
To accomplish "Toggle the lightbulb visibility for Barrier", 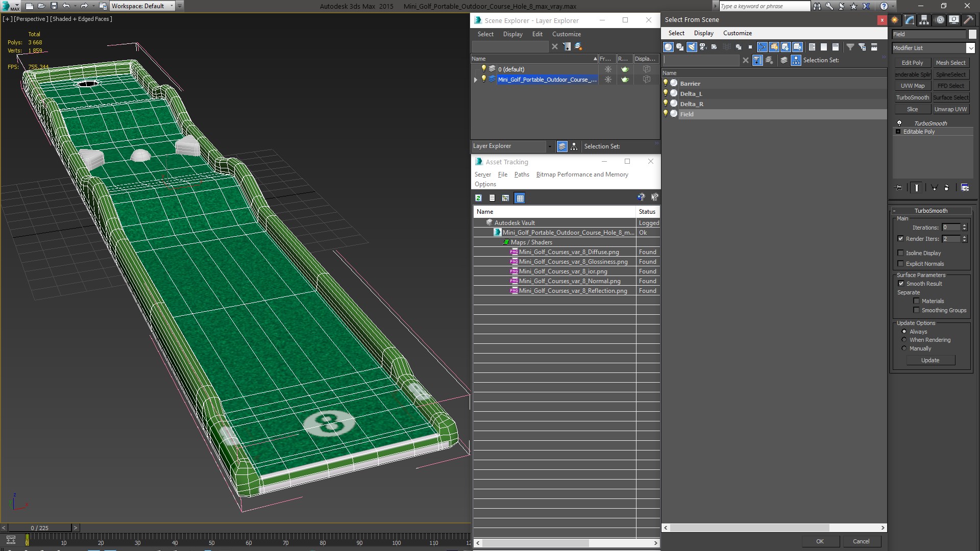I will 666,83.
